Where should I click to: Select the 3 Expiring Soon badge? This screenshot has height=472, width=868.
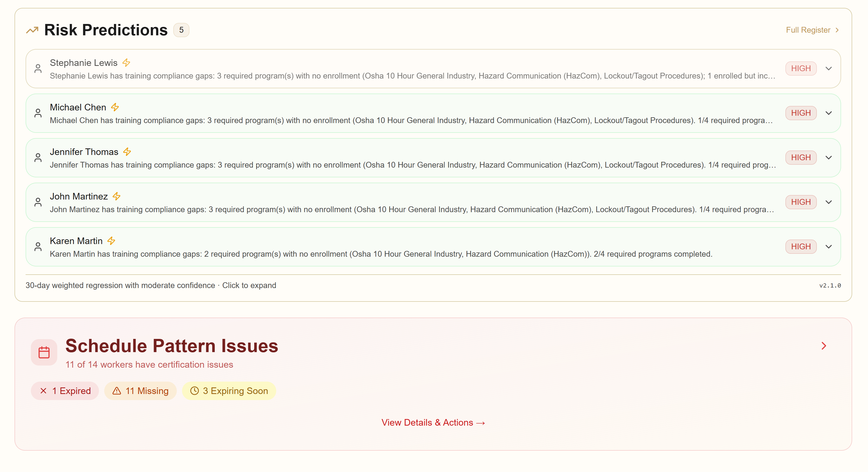pyautogui.click(x=229, y=391)
